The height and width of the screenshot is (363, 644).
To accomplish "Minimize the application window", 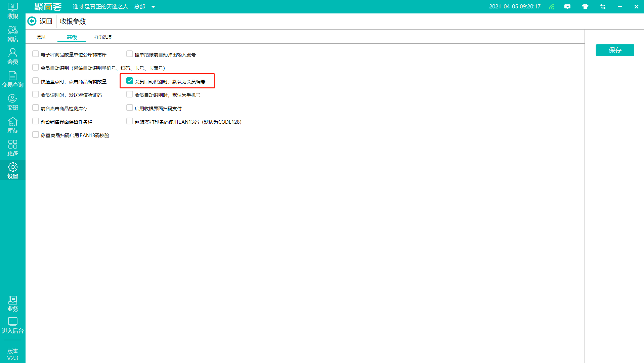I will click(x=619, y=7).
